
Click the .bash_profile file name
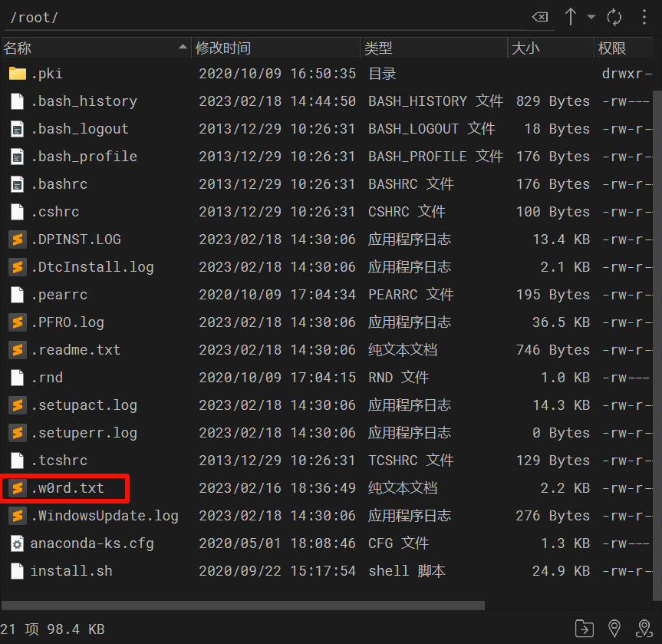click(x=84, y=157)
